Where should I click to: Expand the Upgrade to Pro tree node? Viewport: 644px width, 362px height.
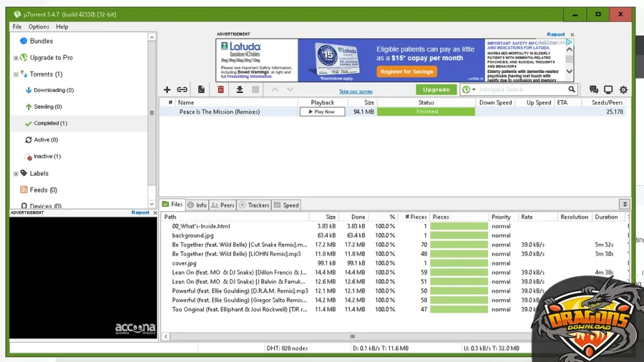pos(16,58)
